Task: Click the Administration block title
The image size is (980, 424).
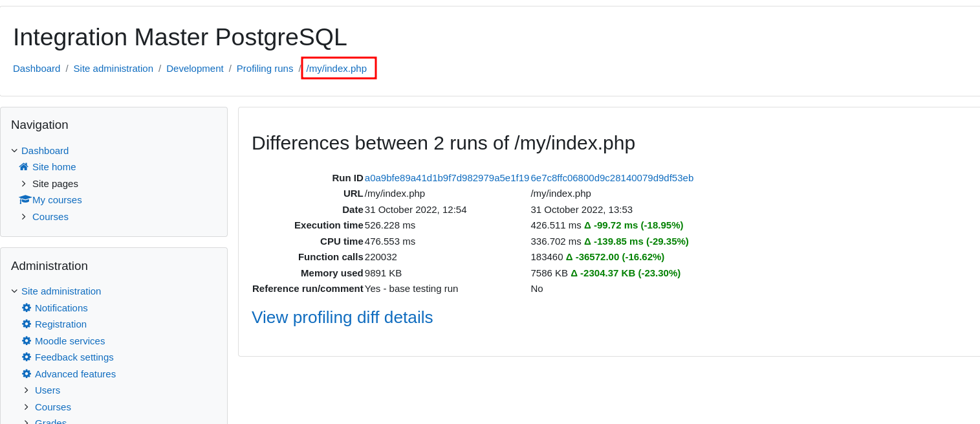Action: [x=49, y=266]
